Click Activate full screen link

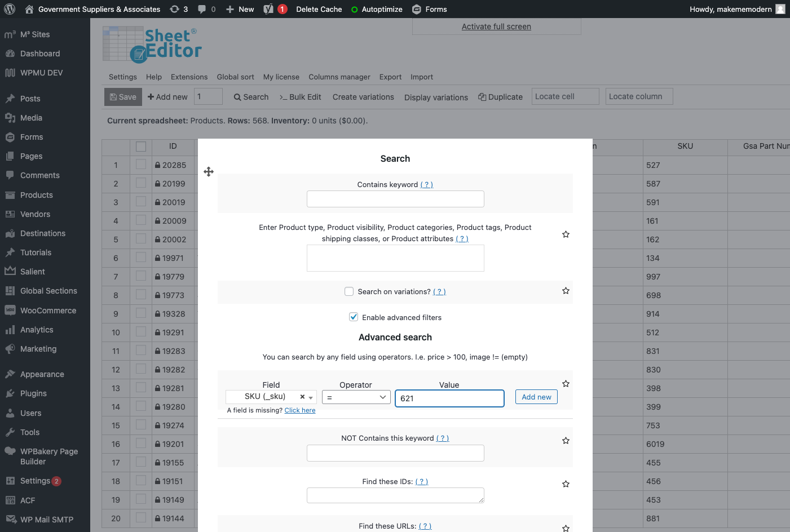coord(496,26)
